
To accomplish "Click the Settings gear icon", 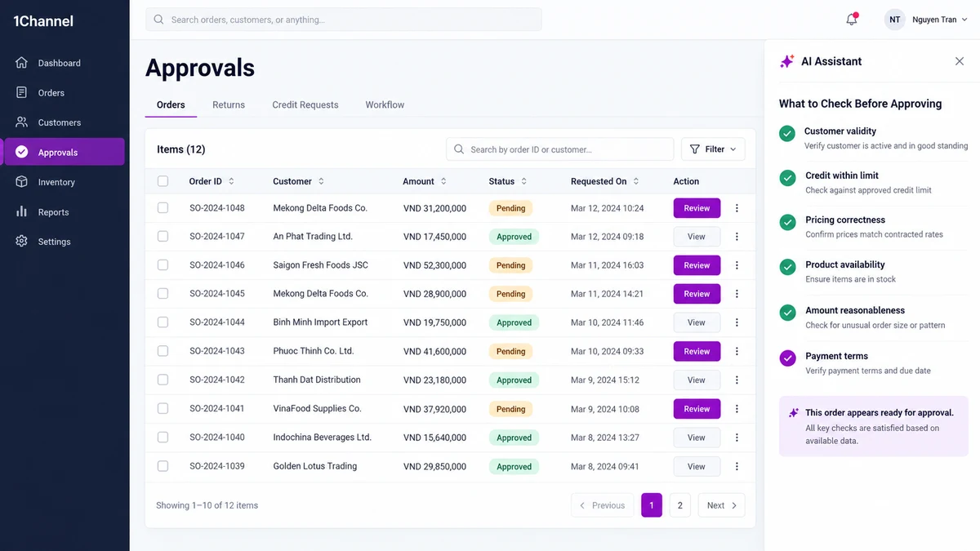I will pos(22,242).
